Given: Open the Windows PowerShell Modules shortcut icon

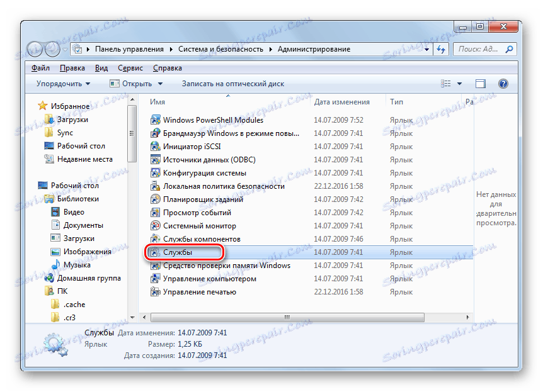Looking at the screenshot, I should pyautogui.click(x=155, y=120).
